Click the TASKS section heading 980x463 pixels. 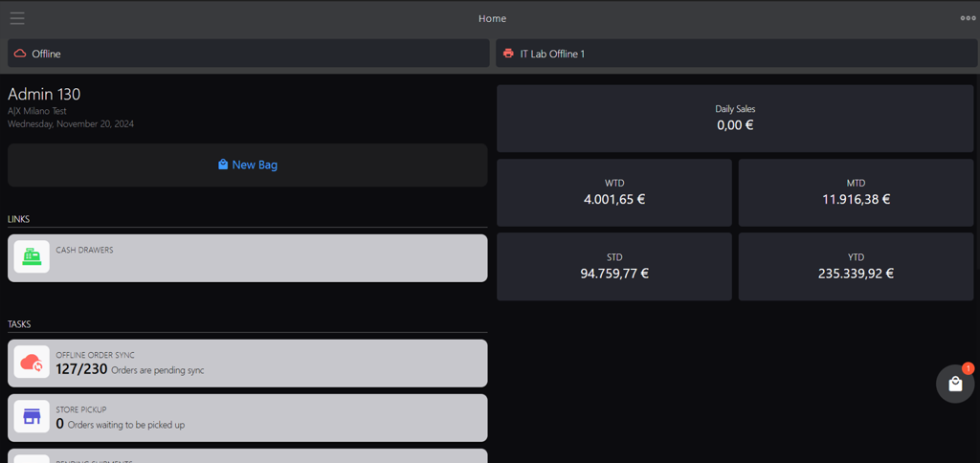(19, 324)
